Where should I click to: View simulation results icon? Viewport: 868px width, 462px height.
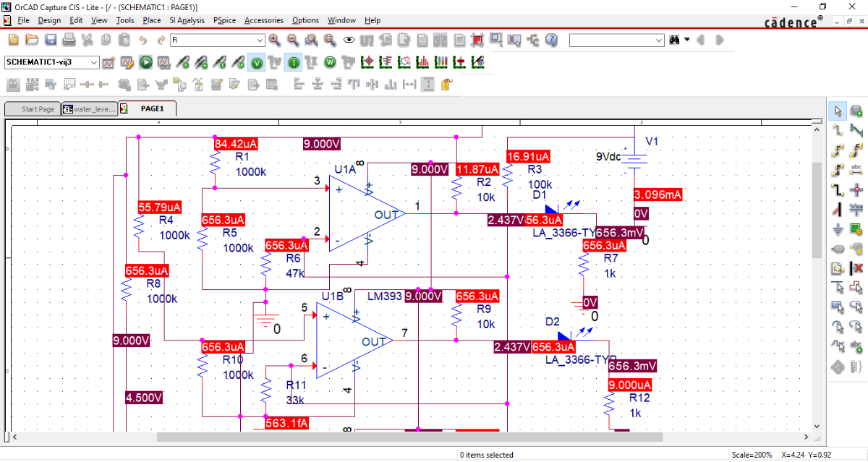coord(163,63)
